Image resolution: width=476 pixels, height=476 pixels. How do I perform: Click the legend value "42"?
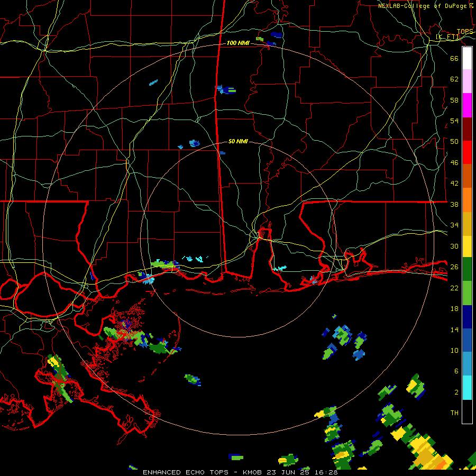click(x=454, y=184)
